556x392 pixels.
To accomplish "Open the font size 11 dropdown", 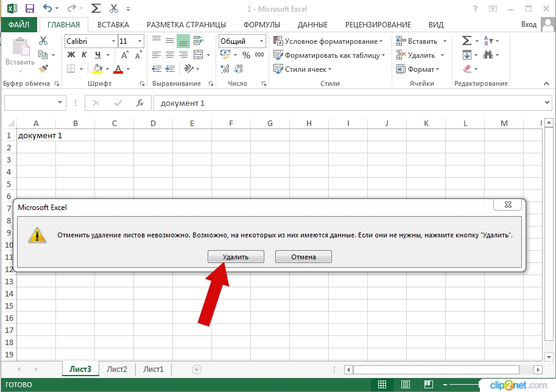I will [139, 41].
